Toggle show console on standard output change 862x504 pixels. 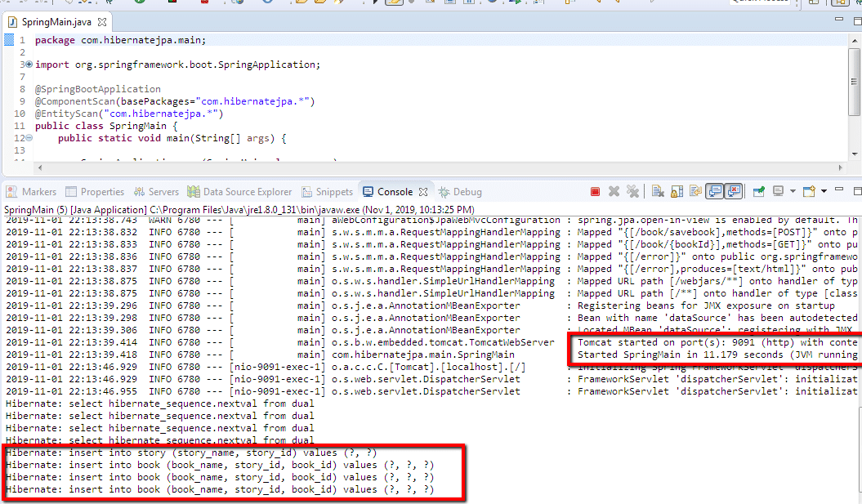(715, 192)
